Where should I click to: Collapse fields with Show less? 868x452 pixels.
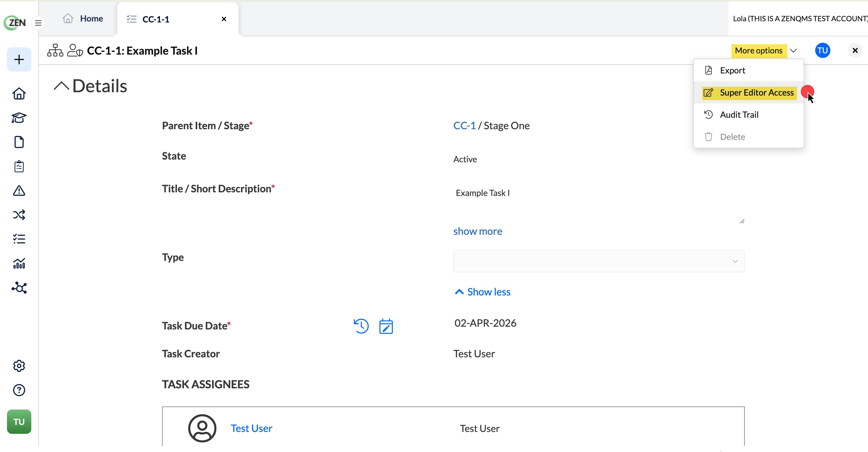coord(483,292)
